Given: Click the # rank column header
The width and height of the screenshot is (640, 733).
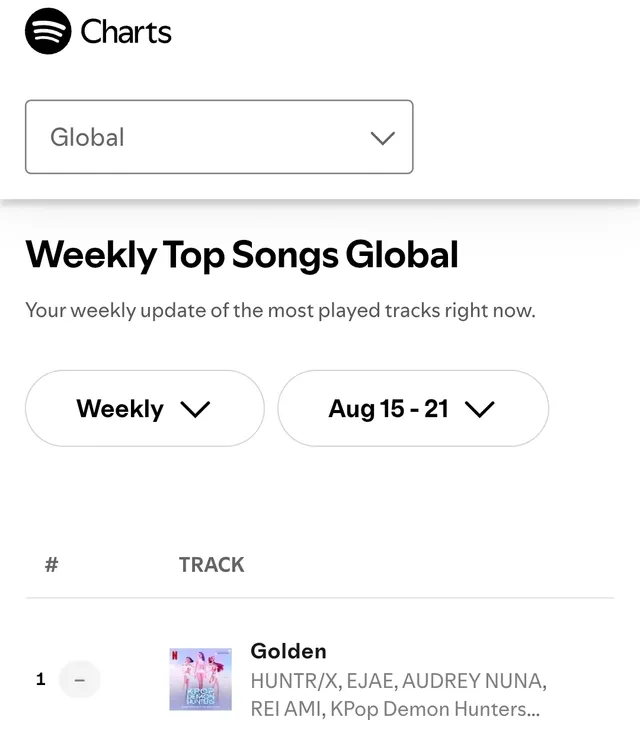Looking at the screenshot, I should 52,565.
